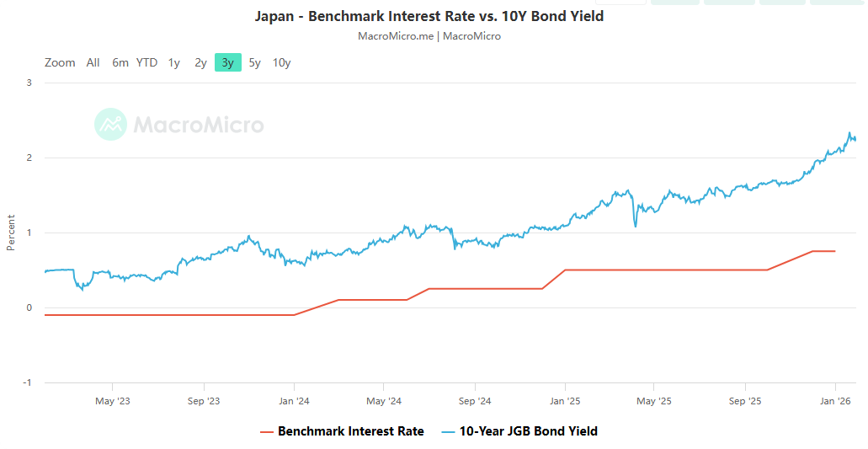Click the blue line marker in legend
The height and width of the screenshot is (449, 868).
(x=448, y=431)
